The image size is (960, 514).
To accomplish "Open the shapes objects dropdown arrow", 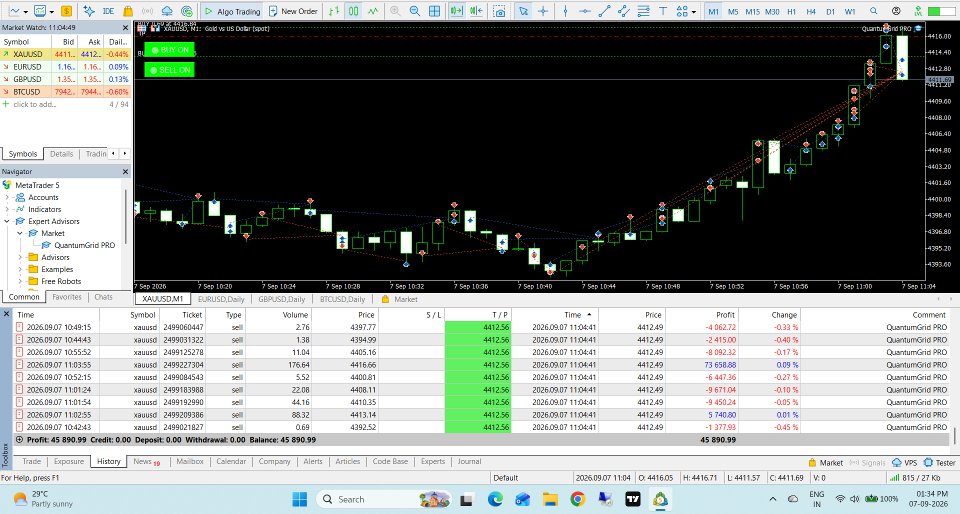I will click(693, 12).
